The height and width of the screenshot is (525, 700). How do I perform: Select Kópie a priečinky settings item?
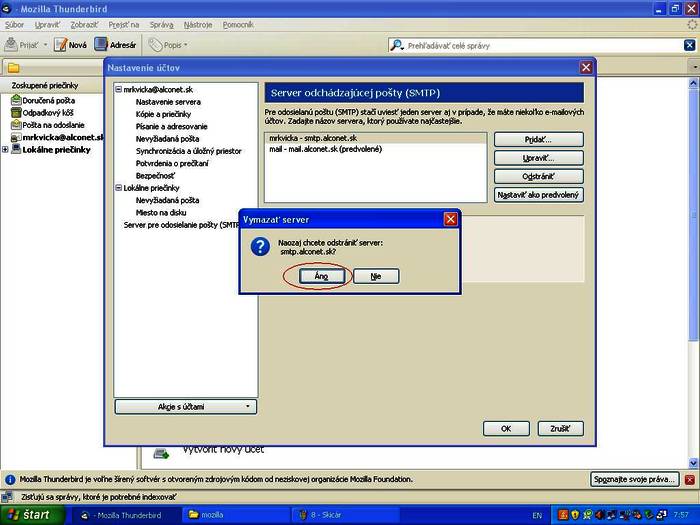pos(163,114)
